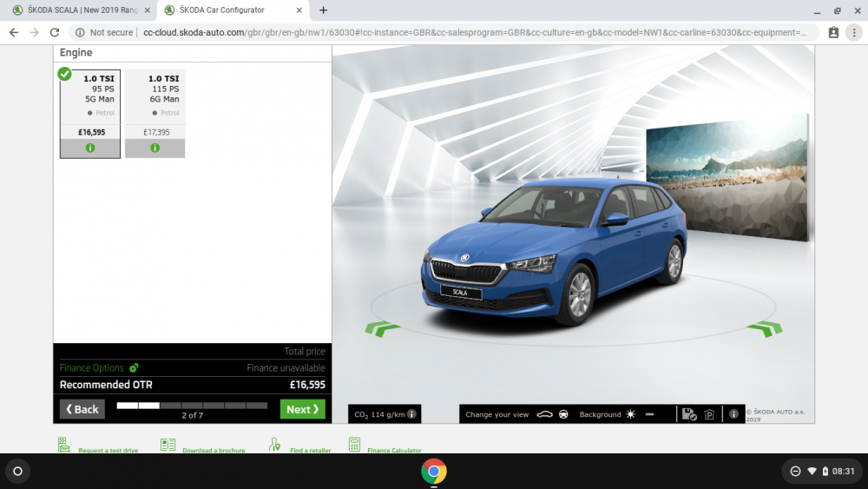The height and width of the screenshot is (489, 868).
Task: Click the brochure icon
Action: click(x=168, y=445)
